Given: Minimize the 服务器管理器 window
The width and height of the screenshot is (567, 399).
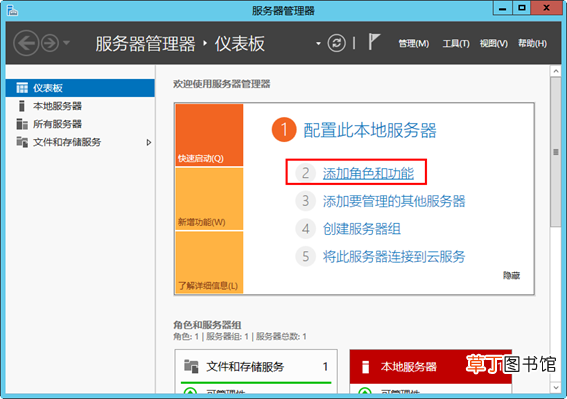Looking at the screenshot, I should click(502, 8).
